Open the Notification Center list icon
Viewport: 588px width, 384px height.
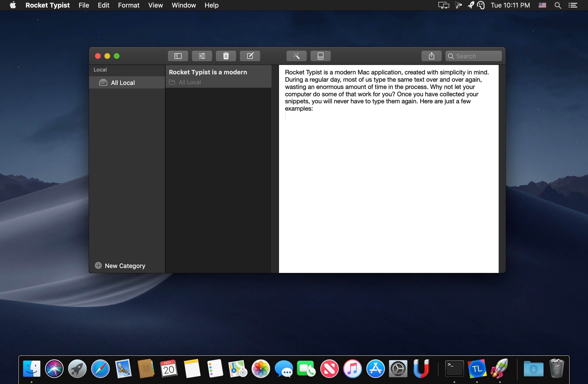(x=573, y=5)
